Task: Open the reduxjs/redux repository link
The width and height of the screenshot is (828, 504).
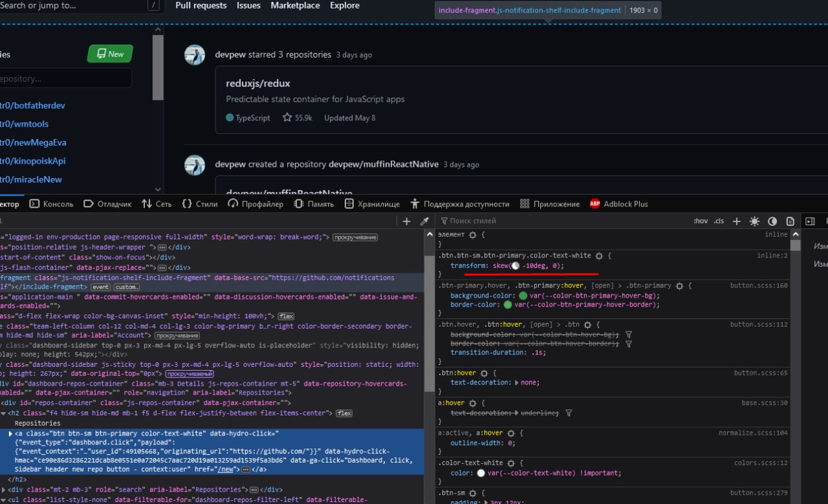Action: 258,83
